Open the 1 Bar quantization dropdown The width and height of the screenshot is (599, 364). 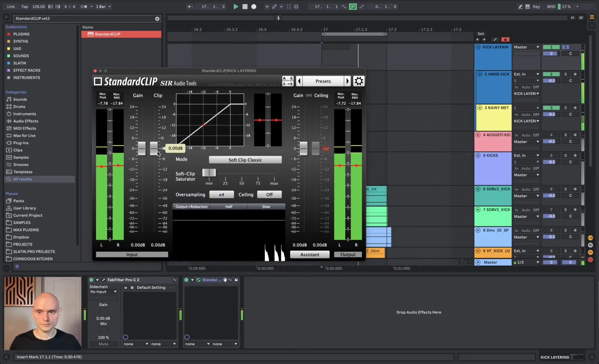pyautogui.click(x=103, y=6)
